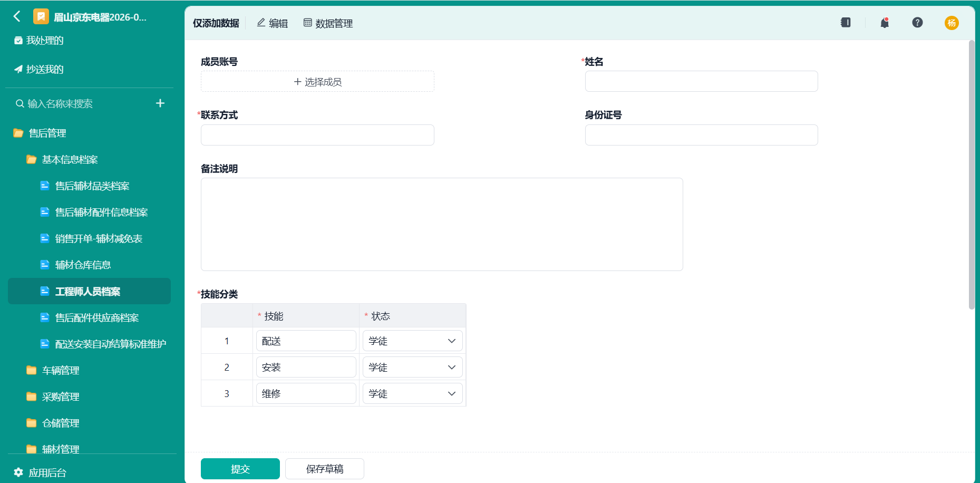The height and width of the screenshot is (483, 980).
Task: Expand the 仓储管理 folder
Action: click(x=61, y=423)
